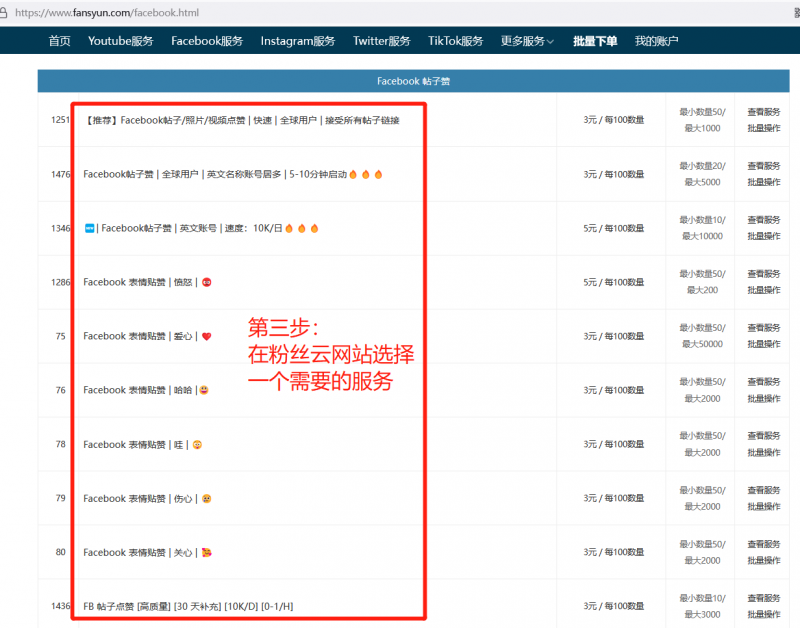The height and width of the screenshot is (628, 800).
Task: View service details for 愤怒 reaction row
Action: point(764,274)
